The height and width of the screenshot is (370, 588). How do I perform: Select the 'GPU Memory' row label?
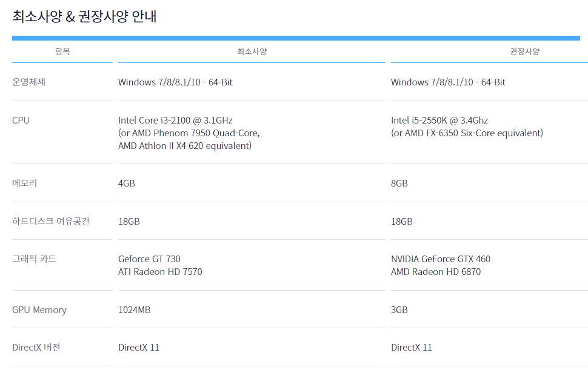pos(39,310)
